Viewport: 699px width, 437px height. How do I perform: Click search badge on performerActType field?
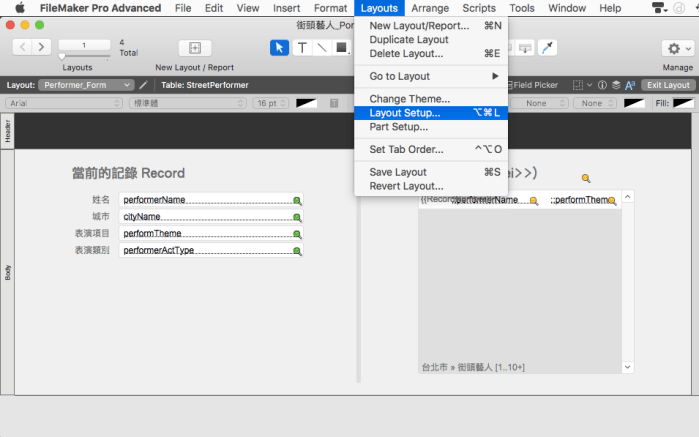pos(297,251)
